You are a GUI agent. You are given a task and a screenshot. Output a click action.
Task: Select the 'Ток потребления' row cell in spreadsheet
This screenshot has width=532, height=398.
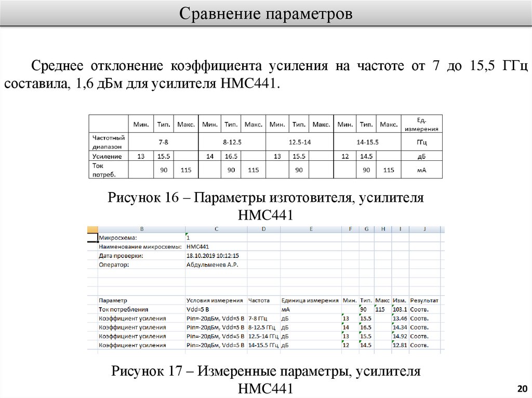121,309
